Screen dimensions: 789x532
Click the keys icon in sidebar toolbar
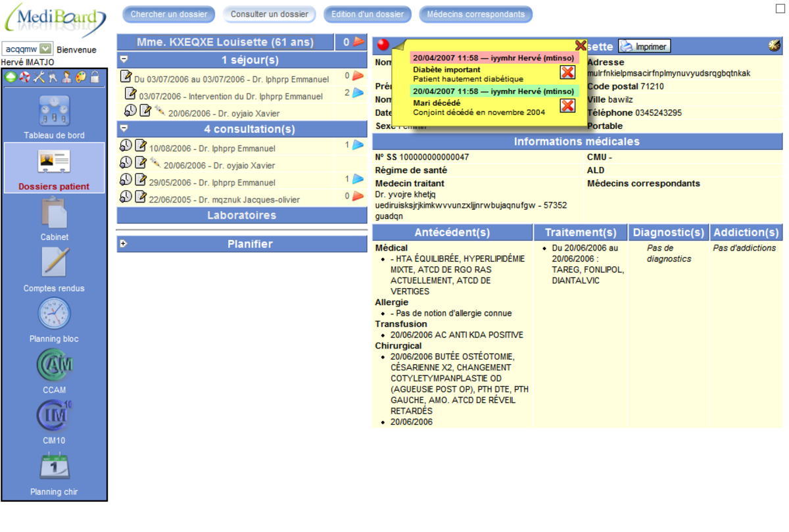[53, 78]
